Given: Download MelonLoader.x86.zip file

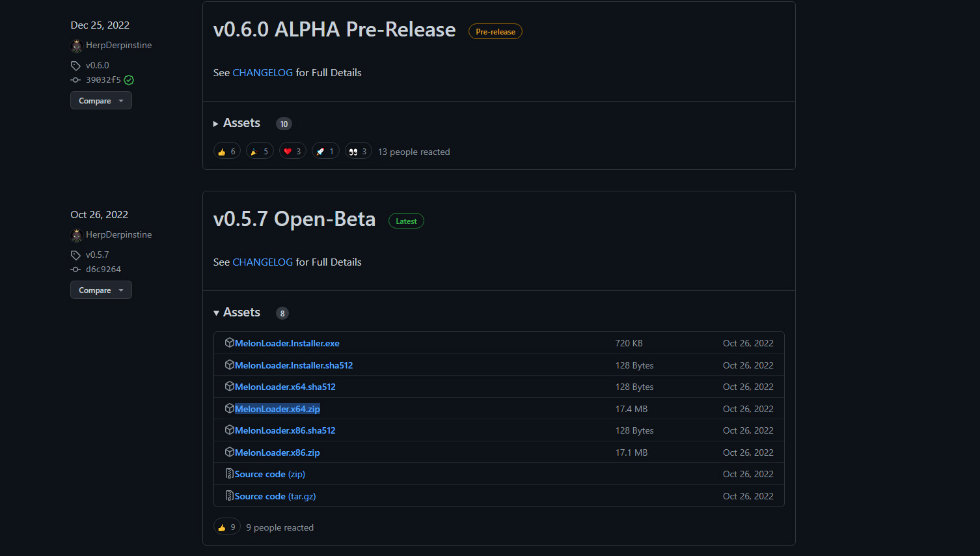Looking at the screenshot, I should click(277, 452).
